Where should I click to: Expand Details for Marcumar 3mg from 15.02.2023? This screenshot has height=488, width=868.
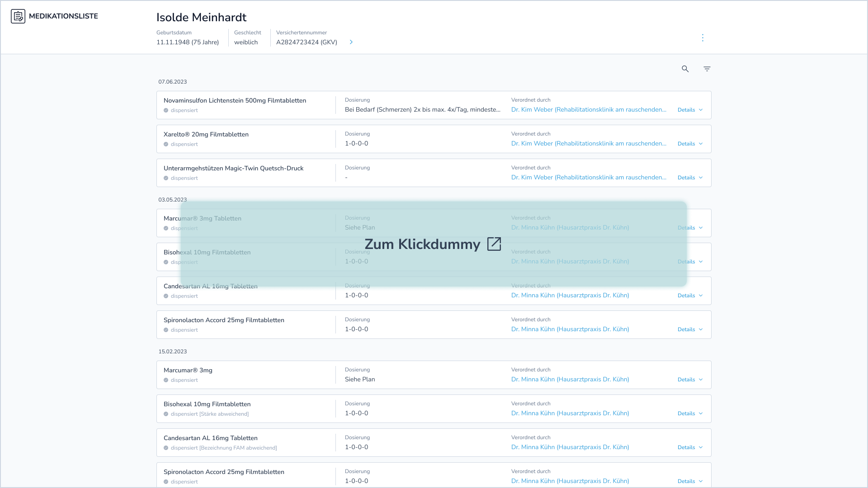coord(690,380)
